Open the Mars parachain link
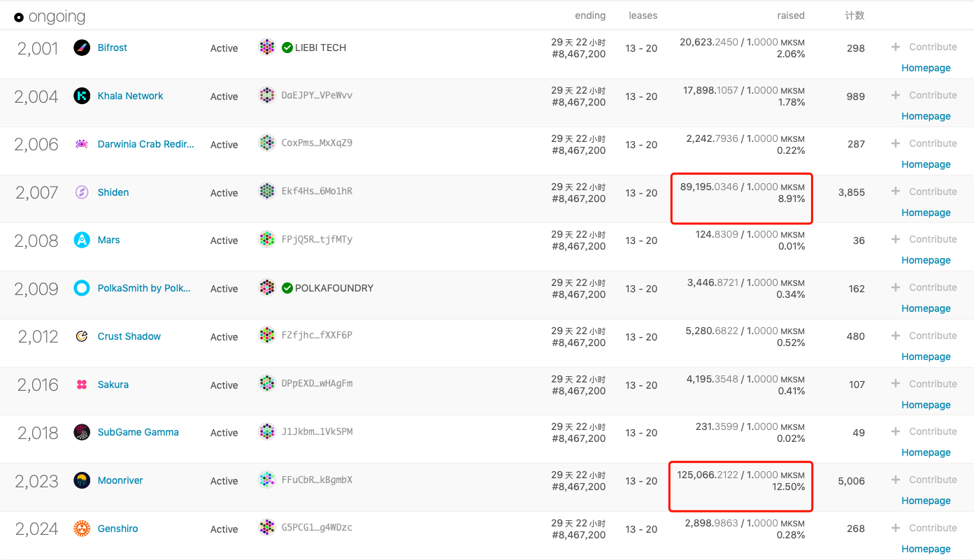Viewport: 974px width, 560px height. tap(109, 240)
